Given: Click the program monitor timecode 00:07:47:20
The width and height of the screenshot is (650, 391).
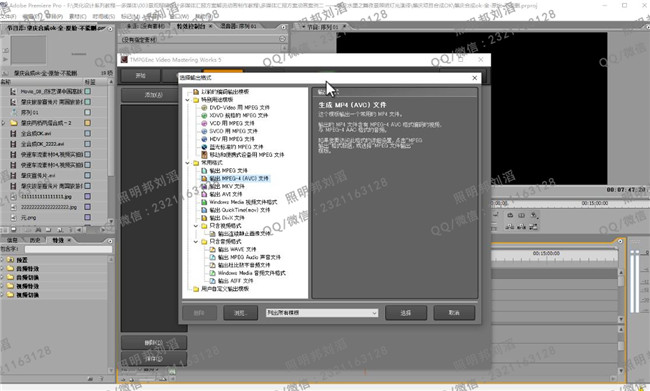Looking at the screenshot, I should click(x=626, y=190).
